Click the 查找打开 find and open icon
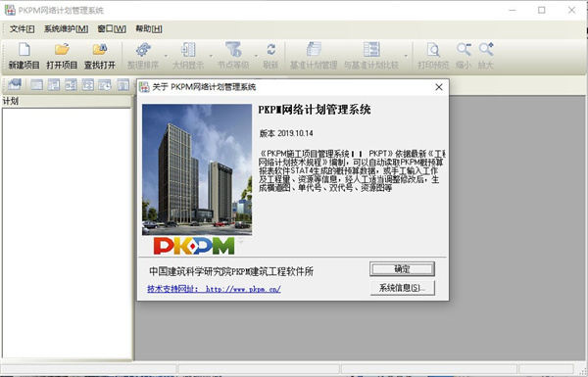This screenshot has height=377, width=588. pos(100,50)
